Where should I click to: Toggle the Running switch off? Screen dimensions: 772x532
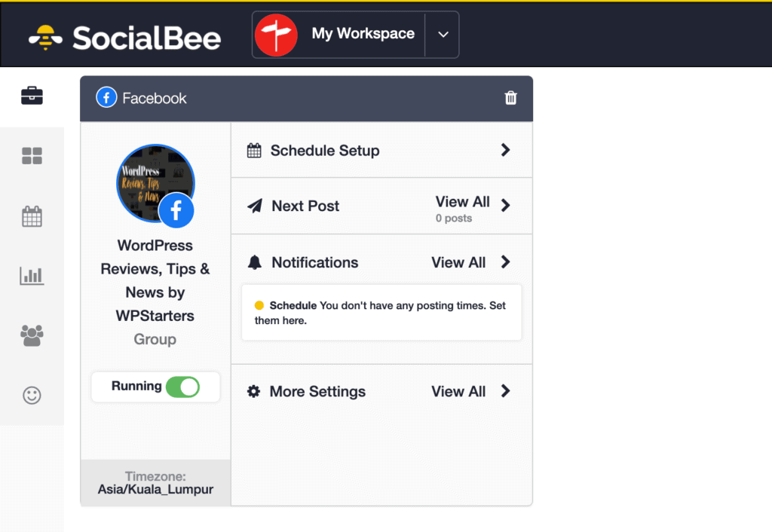point(181,387)
